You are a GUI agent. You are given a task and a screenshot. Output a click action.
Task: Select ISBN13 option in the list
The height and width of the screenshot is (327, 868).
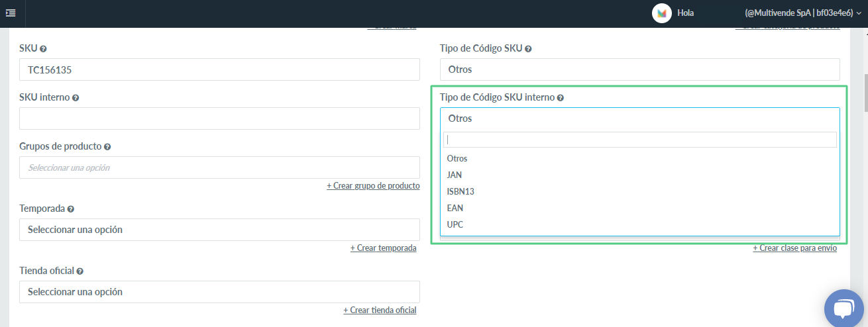click(x=640, y=192)
